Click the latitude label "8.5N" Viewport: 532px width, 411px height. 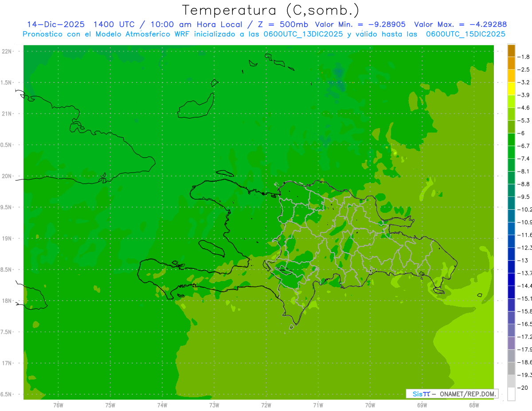pyautogui.click(x=7, y=270)
